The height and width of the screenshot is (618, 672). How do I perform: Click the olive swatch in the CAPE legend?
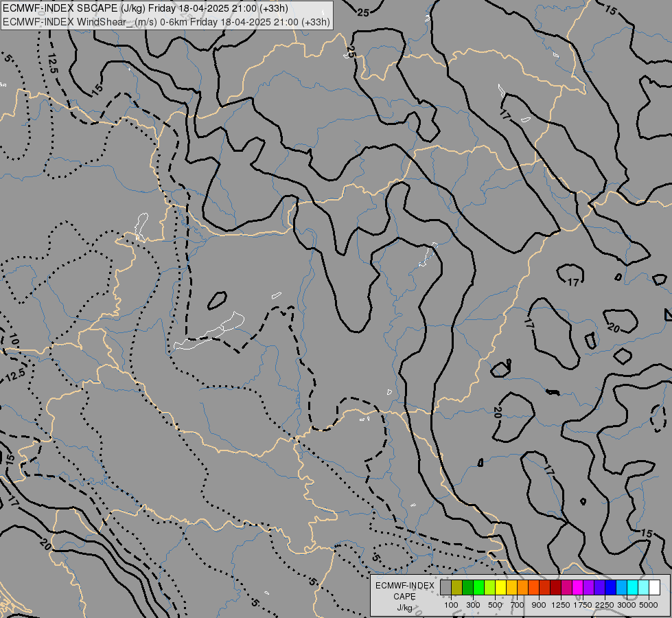[x=457, y=587]
